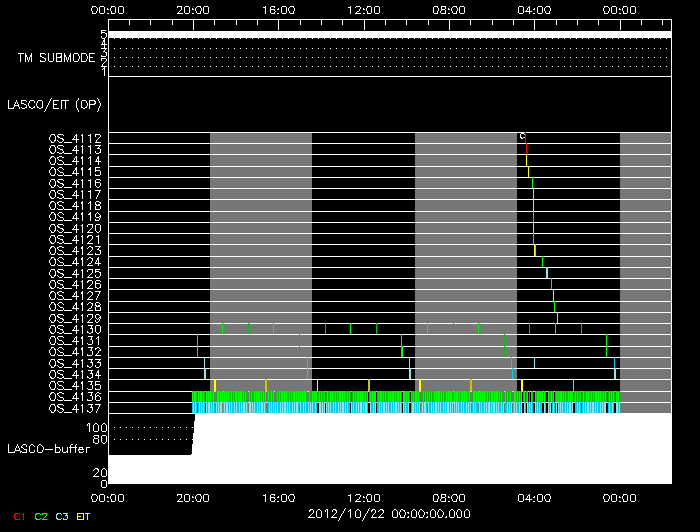Select the OS_4112 row label

[75, 138]
